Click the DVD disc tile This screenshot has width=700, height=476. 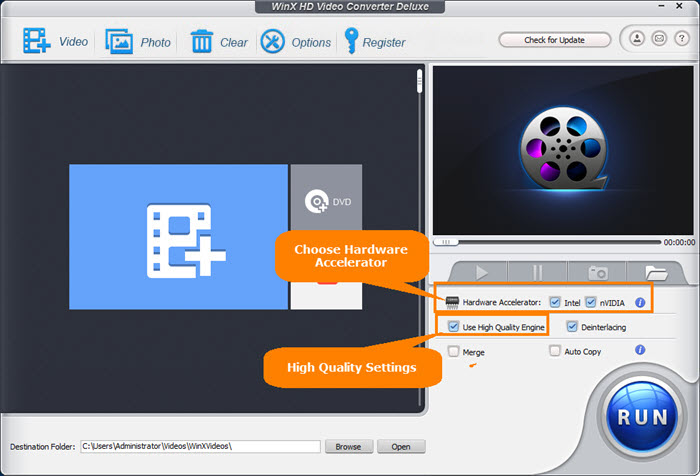click(326, 198)
